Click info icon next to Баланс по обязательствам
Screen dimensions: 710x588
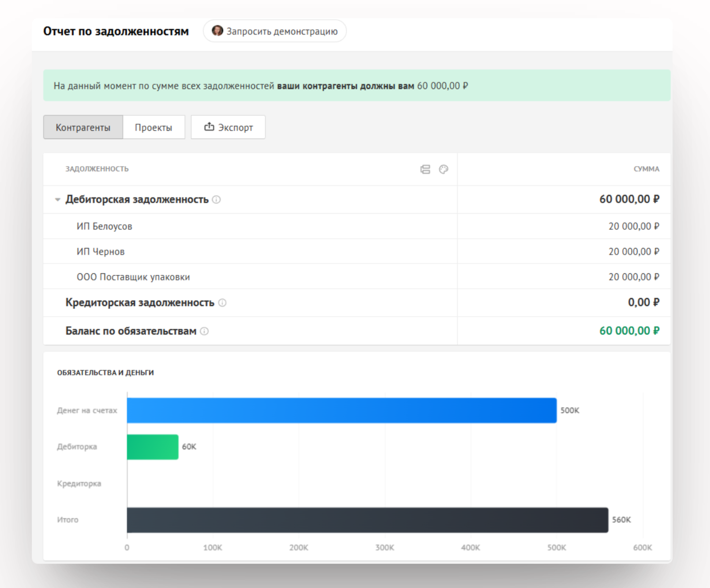pyautogui.click(x=205, y=331)
